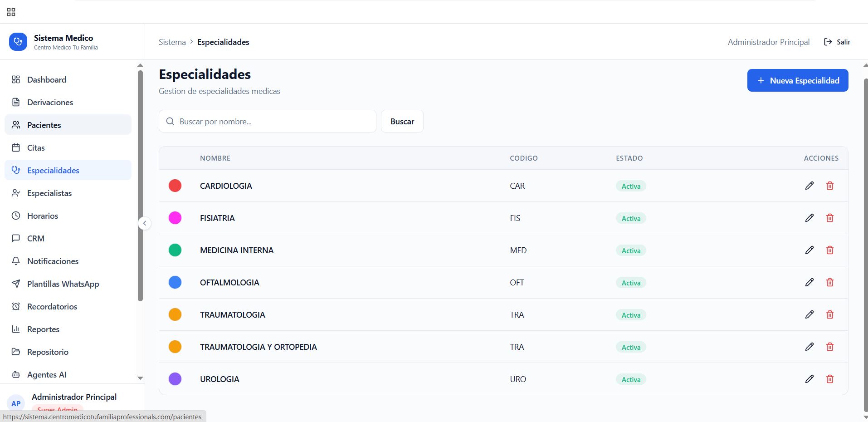Edit the MEDICINA INTERNA row

coord(809,250)
